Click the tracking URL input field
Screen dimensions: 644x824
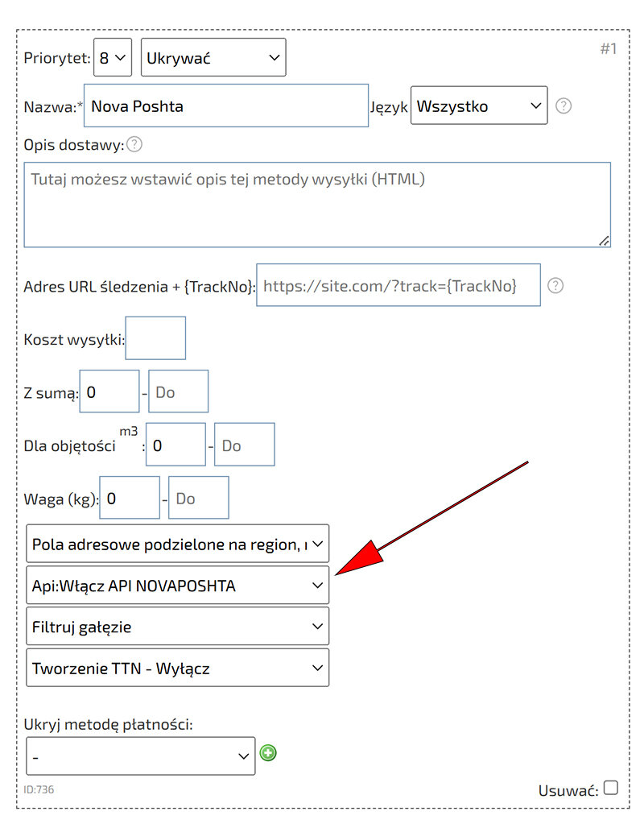pos(398,285)
